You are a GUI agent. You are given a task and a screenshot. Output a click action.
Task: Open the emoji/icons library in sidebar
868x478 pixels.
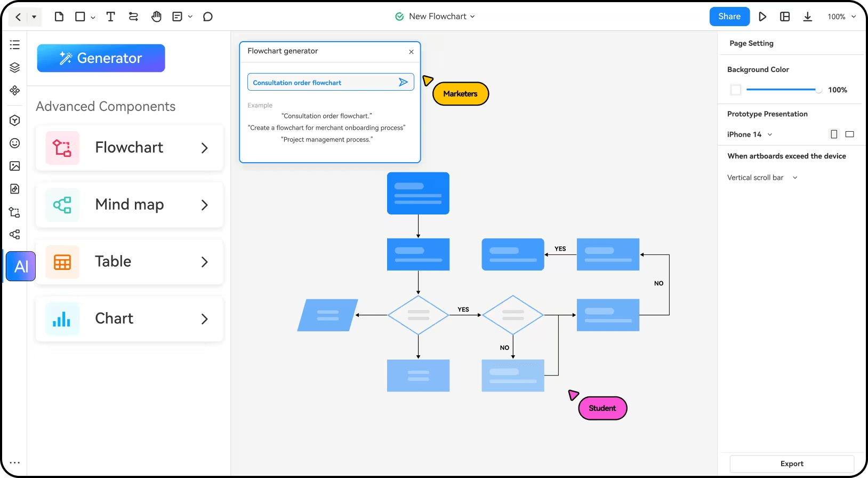[x=15, y=143]
